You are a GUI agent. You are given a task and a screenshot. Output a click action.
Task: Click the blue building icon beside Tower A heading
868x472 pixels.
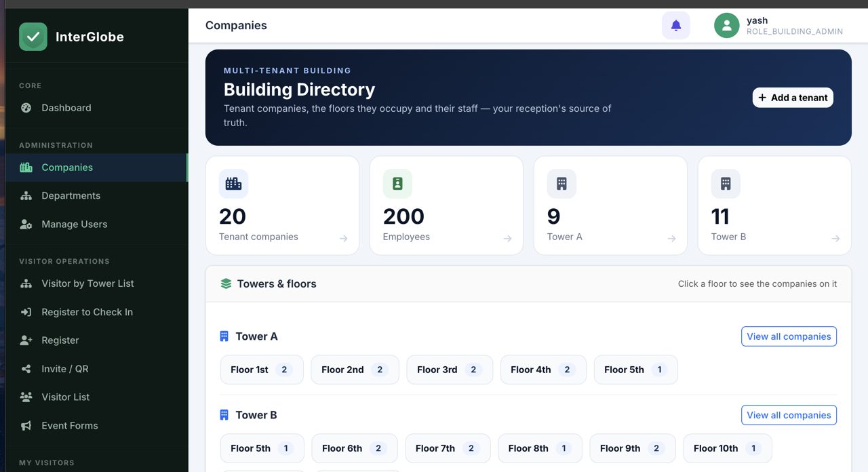[x=224, y=336]
